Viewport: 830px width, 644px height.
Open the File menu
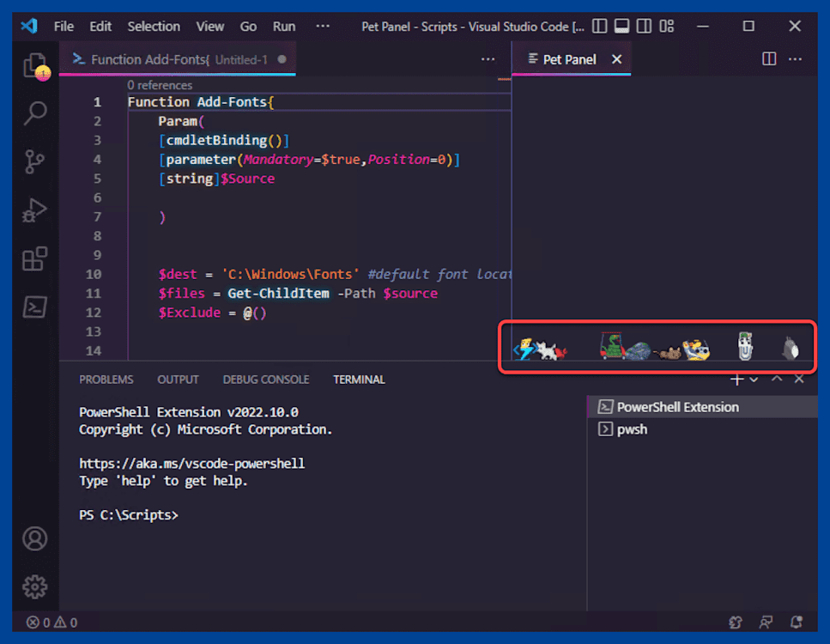64,26
